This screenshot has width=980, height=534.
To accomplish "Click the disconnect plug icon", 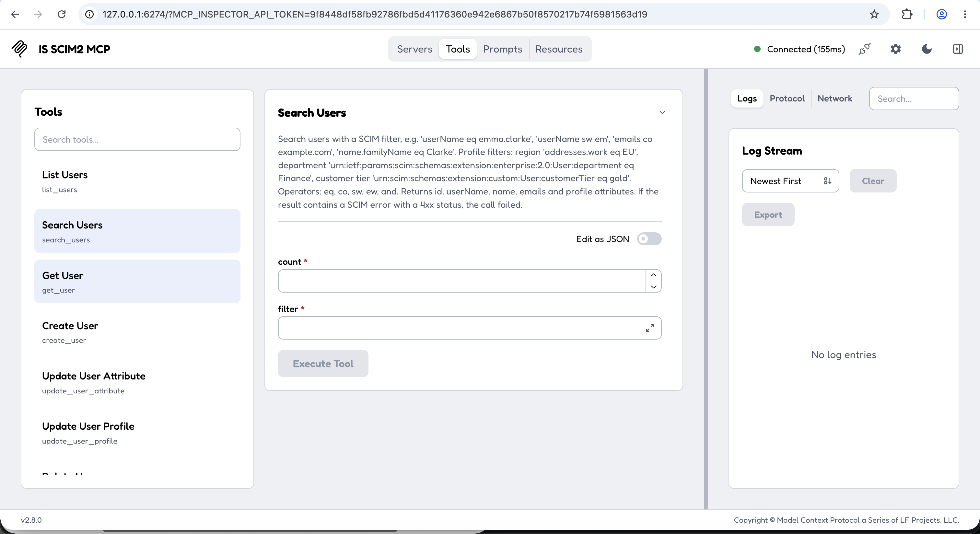I will coord(864,49).
